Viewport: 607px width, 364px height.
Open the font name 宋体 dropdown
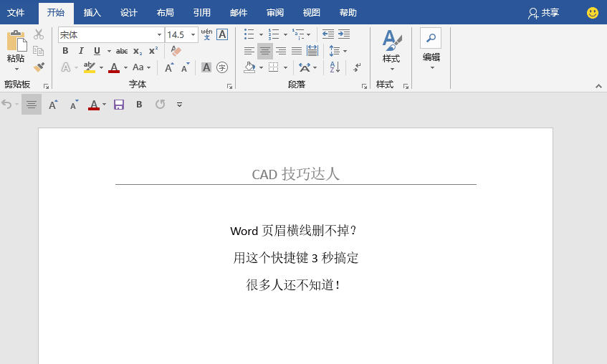pyautogui.click(x=159, y=35)
